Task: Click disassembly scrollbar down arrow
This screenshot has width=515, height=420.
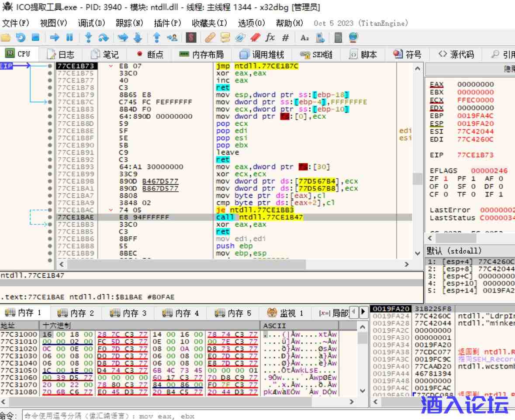Action: coord(418,253)
